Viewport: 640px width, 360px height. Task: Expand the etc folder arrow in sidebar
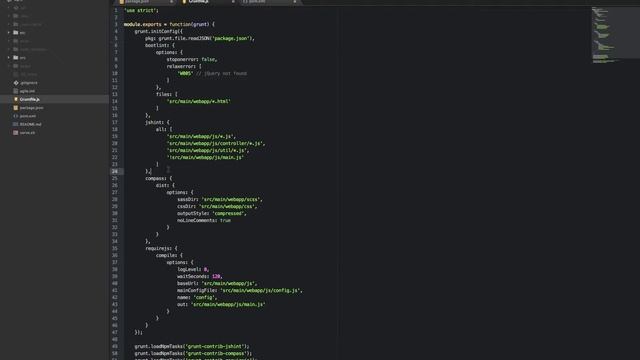click(x=9, y=33)
